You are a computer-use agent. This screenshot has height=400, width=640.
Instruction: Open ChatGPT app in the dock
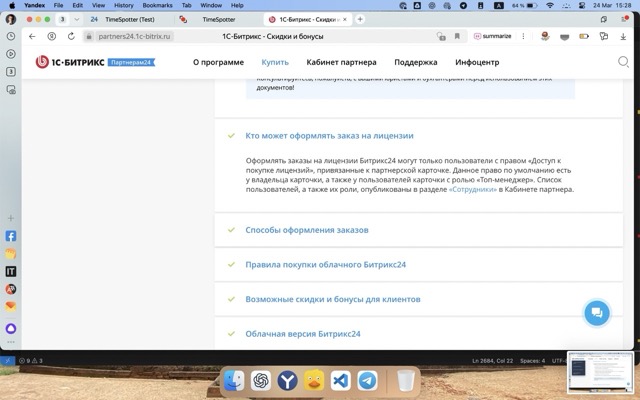pos(261,381)
